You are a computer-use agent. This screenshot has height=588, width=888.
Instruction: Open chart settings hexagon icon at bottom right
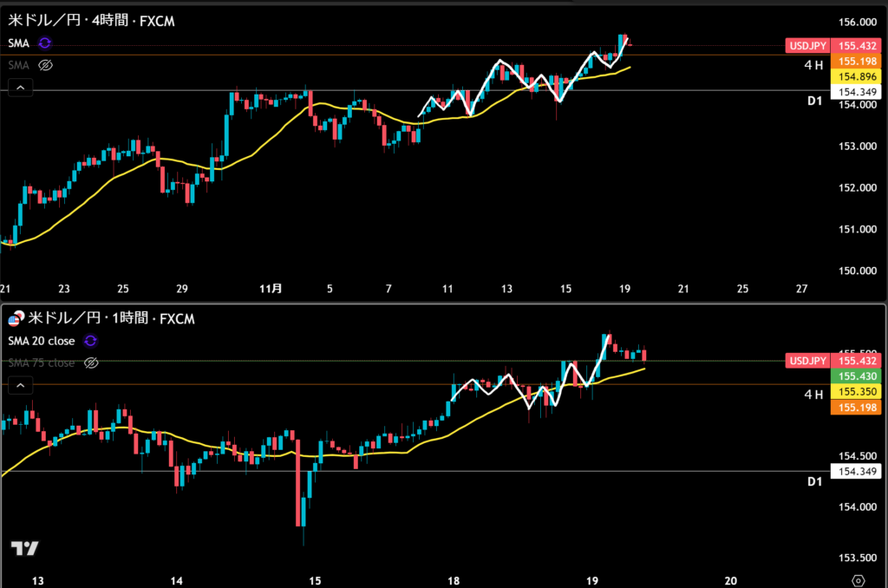pyautogui.click(x=858, y=579)
